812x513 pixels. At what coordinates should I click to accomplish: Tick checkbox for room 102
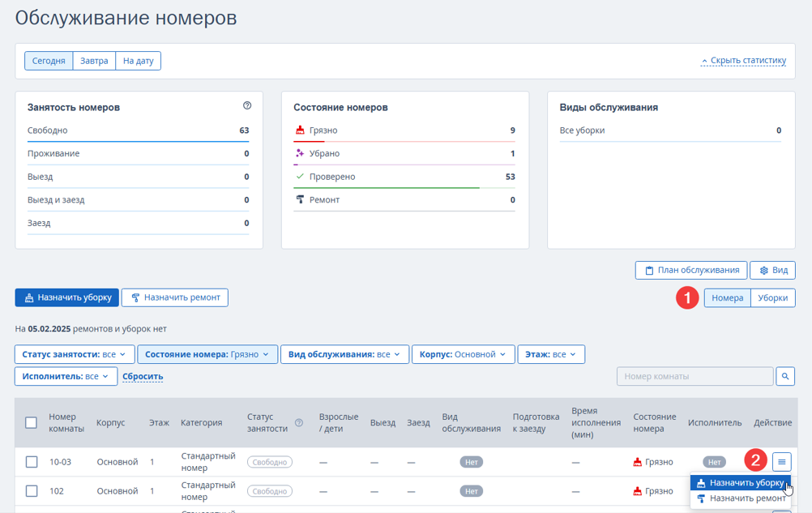(x=32, y=491)
